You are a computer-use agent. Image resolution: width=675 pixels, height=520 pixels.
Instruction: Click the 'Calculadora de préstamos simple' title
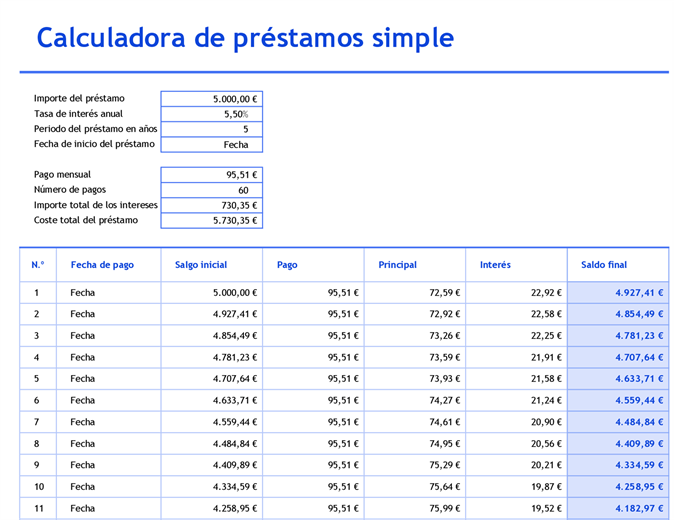pyautogui.click(x=245, y=38)
